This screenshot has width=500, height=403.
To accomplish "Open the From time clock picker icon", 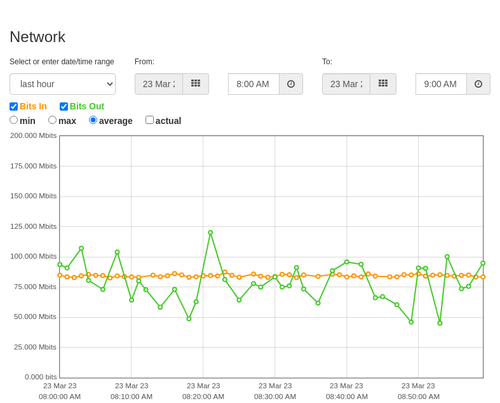I will click(291, 84).
